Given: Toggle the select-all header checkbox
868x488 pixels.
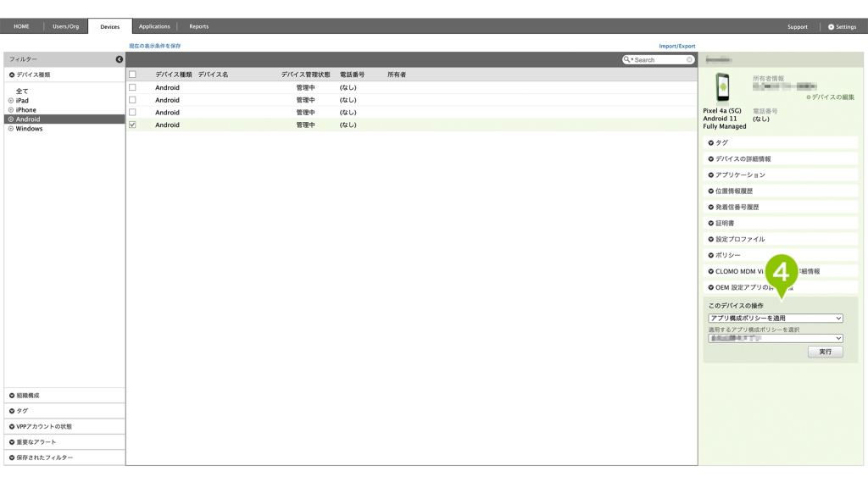Looking at the screenshot, I should pos(132,75).
